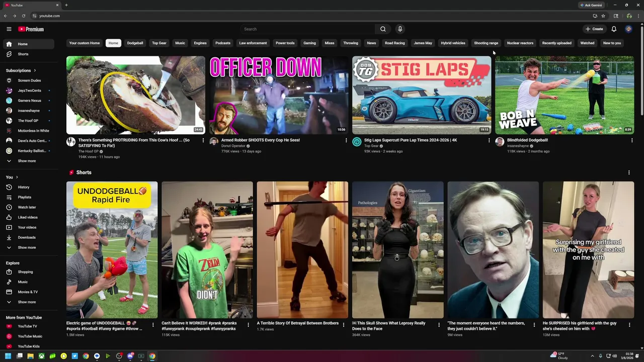This screenshot has width=644, height=362.
Task: Click Top Gear channel avatar
Action: pos(357,142)
